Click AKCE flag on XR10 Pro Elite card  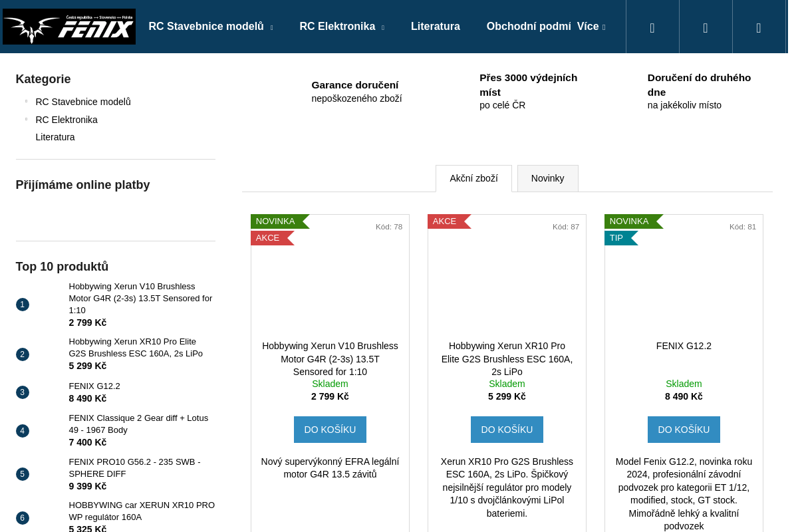coord(449,221)
